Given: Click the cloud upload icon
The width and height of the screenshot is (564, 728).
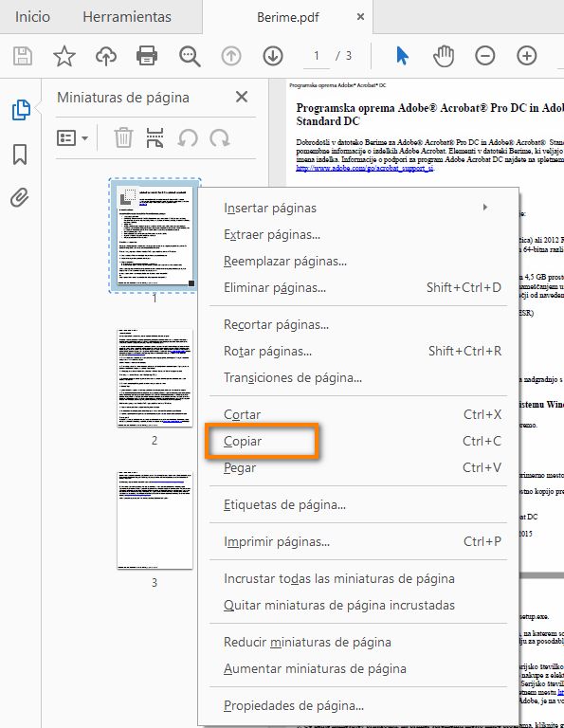Looking at the screenshot, I should coord(106,56).
